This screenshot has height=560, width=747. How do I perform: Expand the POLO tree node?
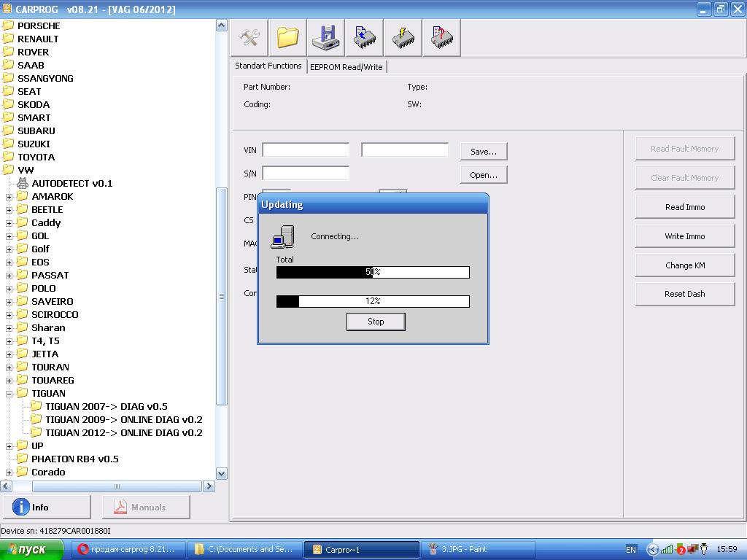pyautogui.click(x=9, y=289)
